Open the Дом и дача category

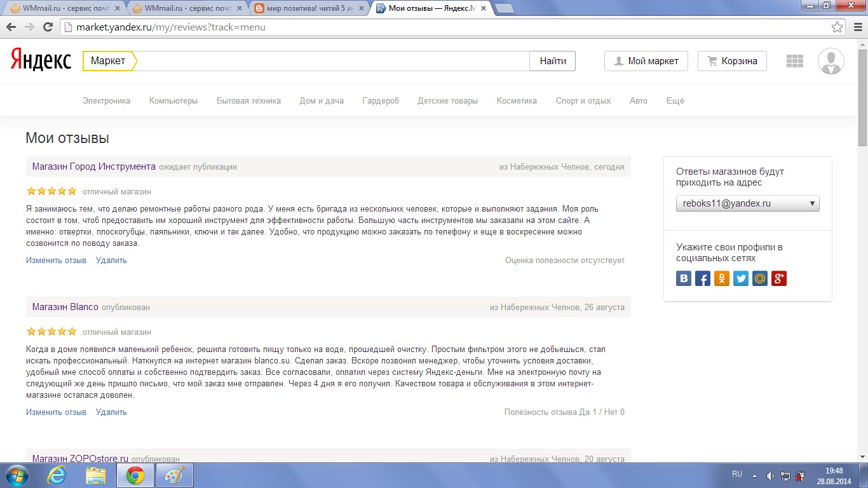322,100
